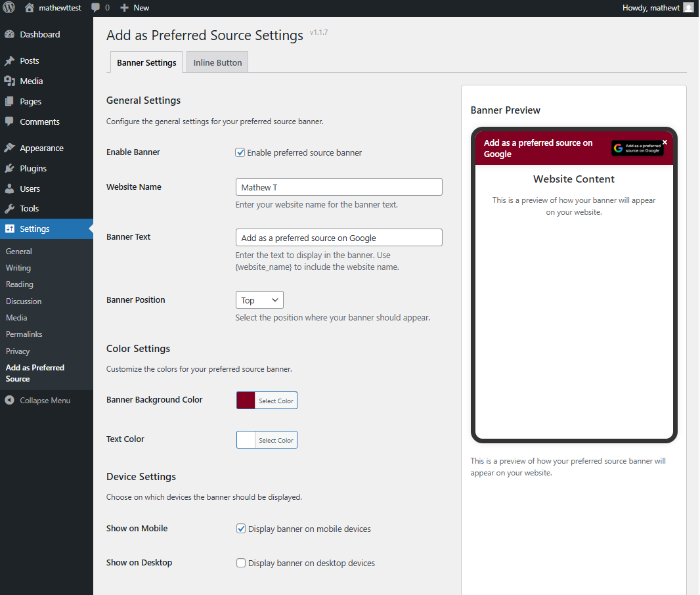This screenshot has height=595, width=700.
Task: Click into the Website Name text field
Action: 338,187
